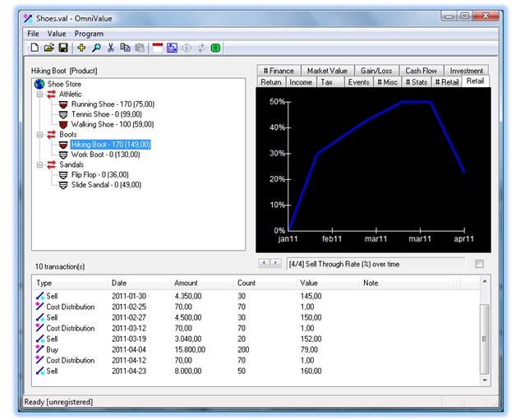Open the File menu

tap(33, 34)
